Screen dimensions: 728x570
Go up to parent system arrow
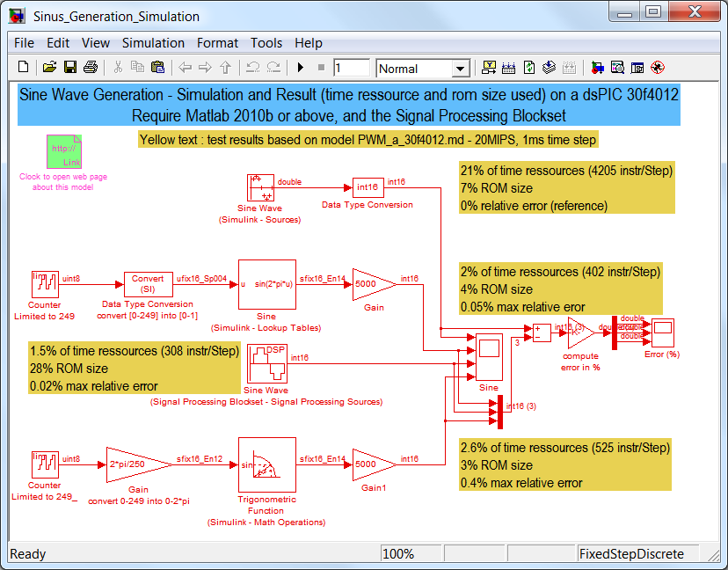226,68
